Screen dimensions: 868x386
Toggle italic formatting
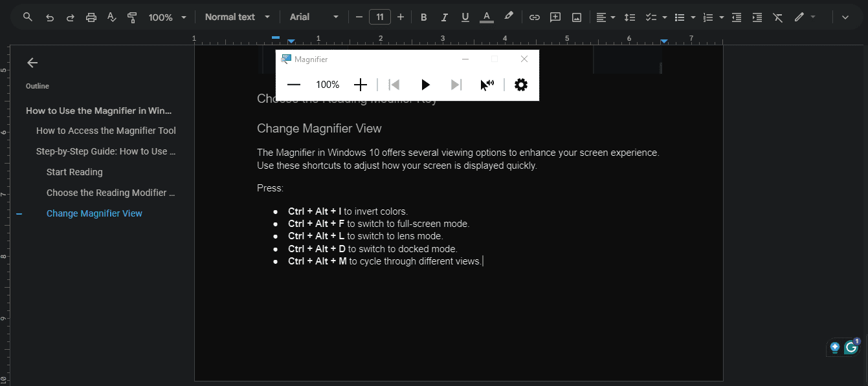[x=444, y=17]
